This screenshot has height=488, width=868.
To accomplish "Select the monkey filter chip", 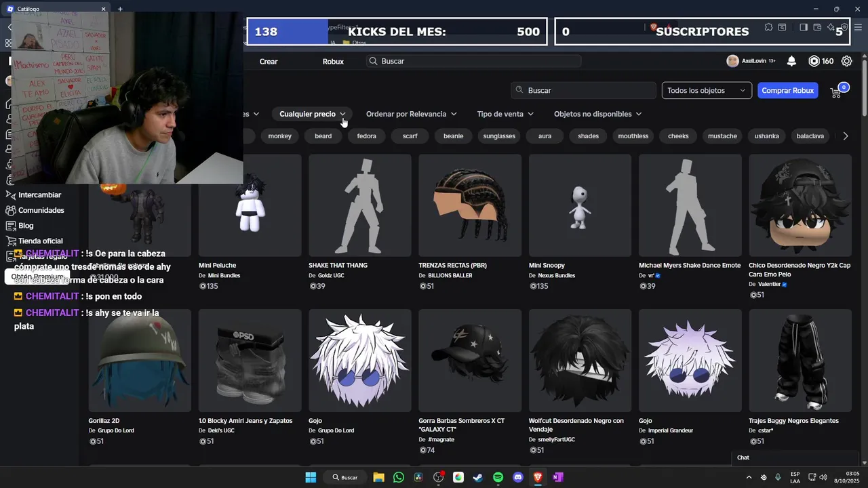I will click(279, 136).
